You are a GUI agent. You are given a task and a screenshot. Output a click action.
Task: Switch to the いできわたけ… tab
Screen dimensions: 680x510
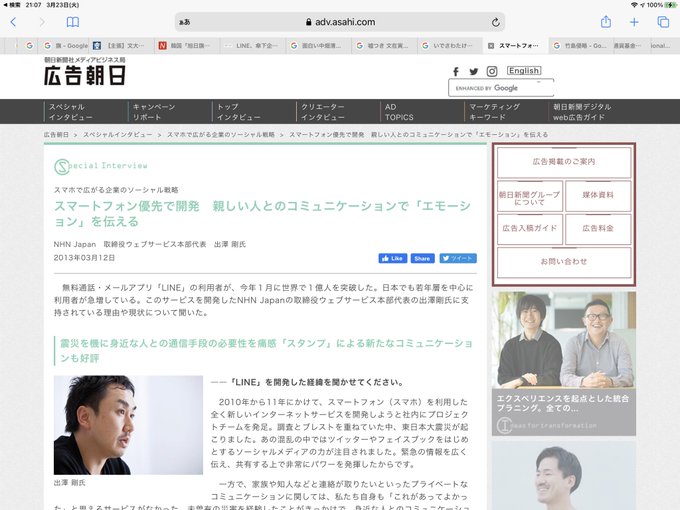coord(450,46)
